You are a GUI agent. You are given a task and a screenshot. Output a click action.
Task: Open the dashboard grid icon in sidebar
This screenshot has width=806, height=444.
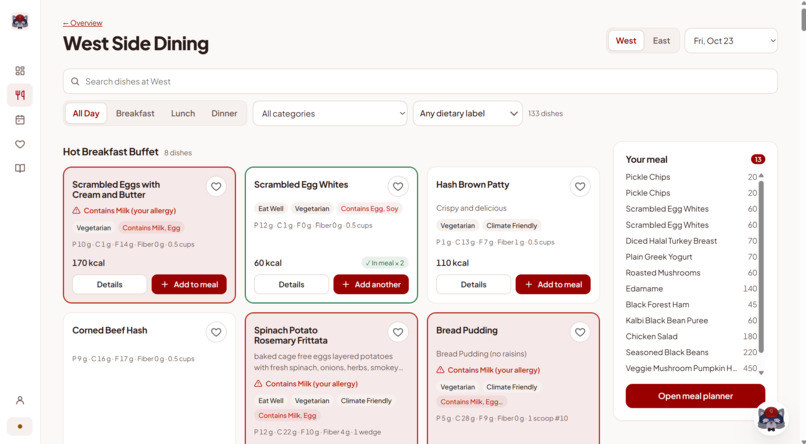point(20,71)
